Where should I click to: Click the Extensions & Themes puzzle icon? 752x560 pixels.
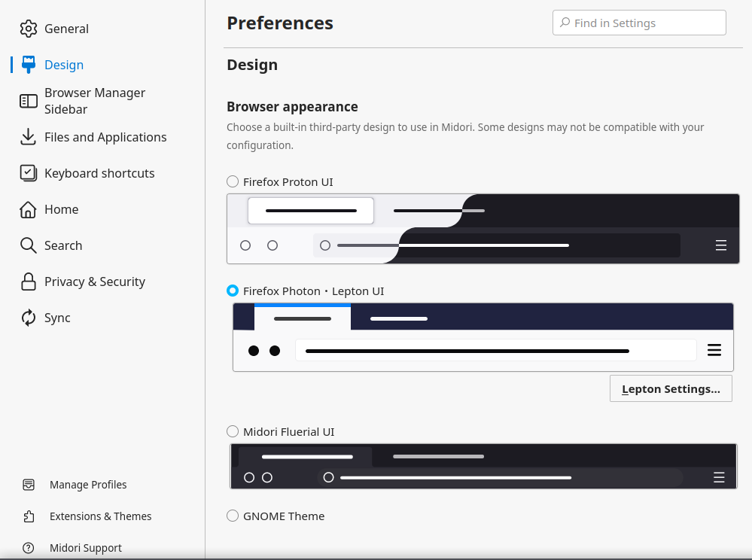(x=29, y=516)
